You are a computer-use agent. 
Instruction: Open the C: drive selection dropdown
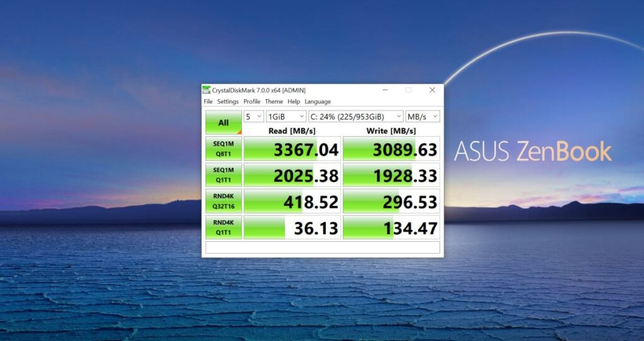[x=355, y=117]
